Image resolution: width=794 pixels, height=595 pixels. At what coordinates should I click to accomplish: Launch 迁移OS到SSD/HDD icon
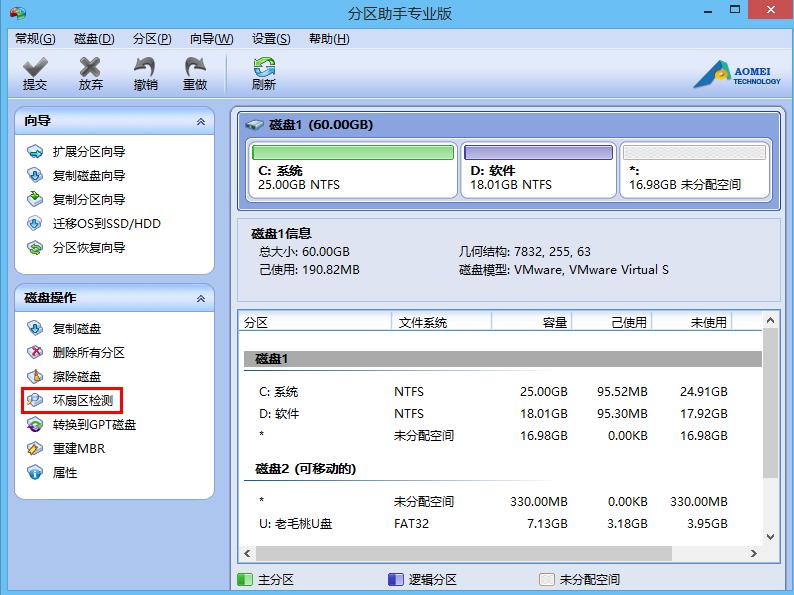click(35, 223)
